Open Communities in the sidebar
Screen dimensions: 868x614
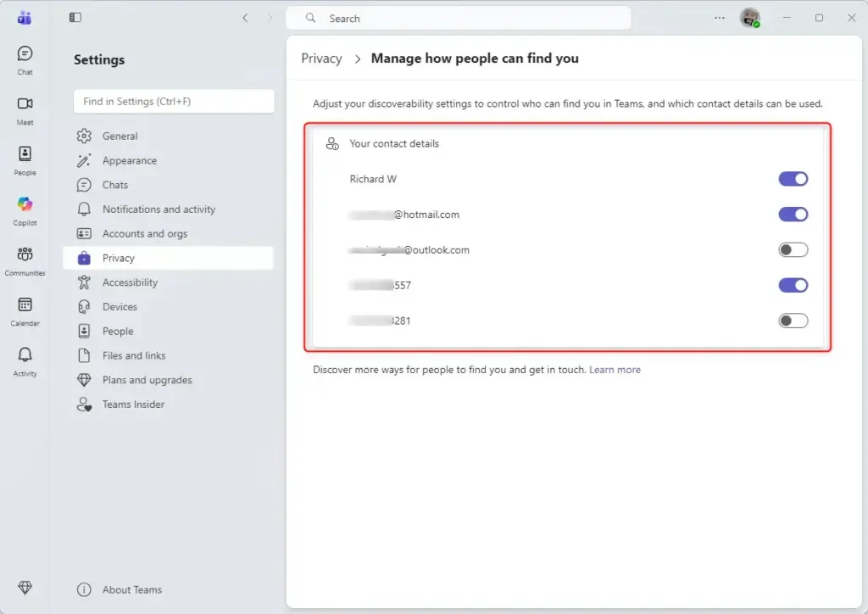pos(25,261)
